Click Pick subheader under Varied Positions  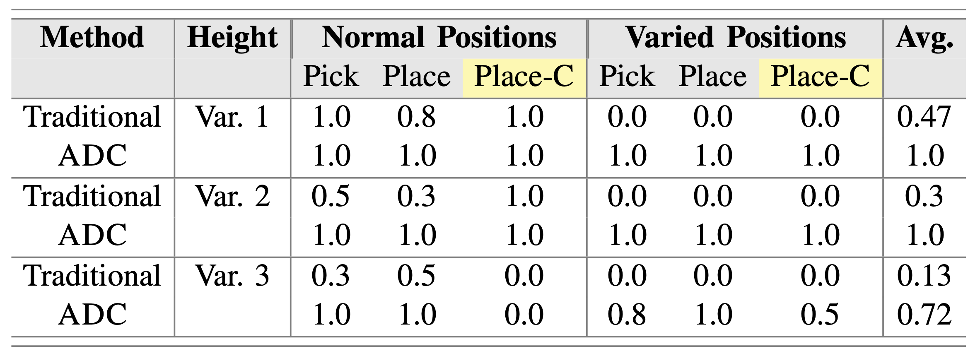[627, 77]
